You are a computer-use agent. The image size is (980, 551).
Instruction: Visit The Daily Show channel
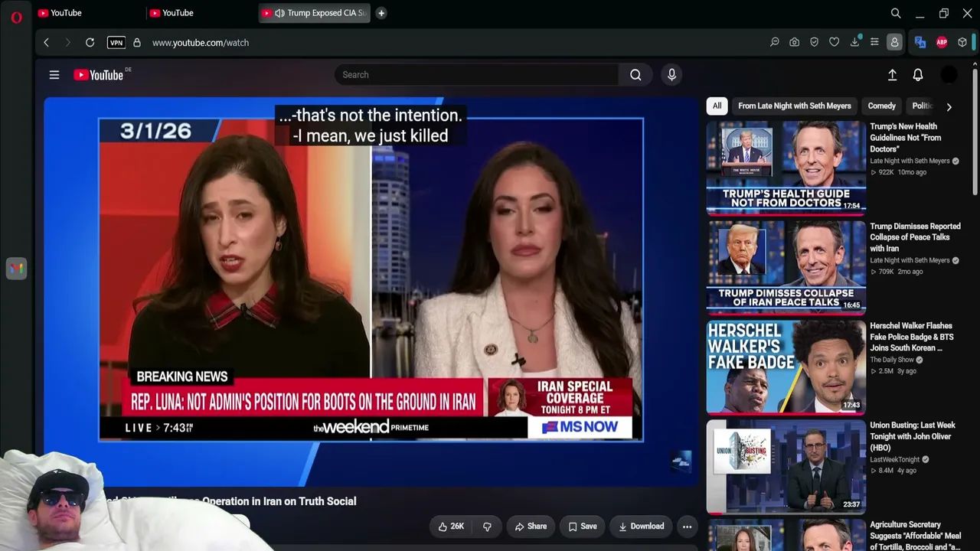pos(892,360)
